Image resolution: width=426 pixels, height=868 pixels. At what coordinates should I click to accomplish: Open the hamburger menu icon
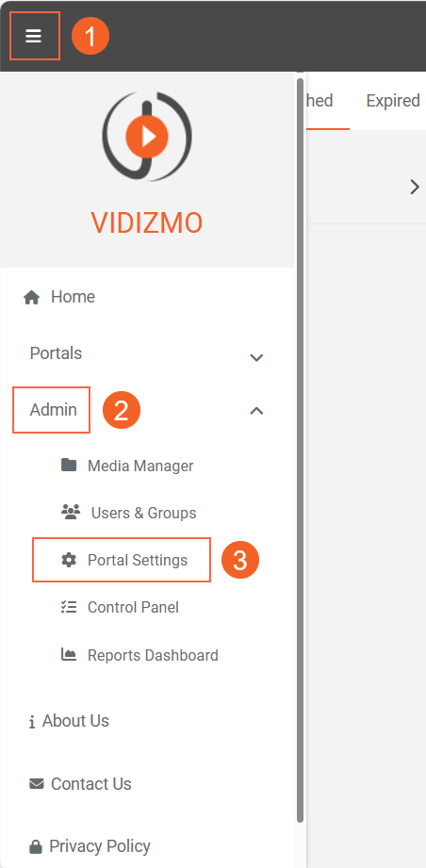[34, 36]
